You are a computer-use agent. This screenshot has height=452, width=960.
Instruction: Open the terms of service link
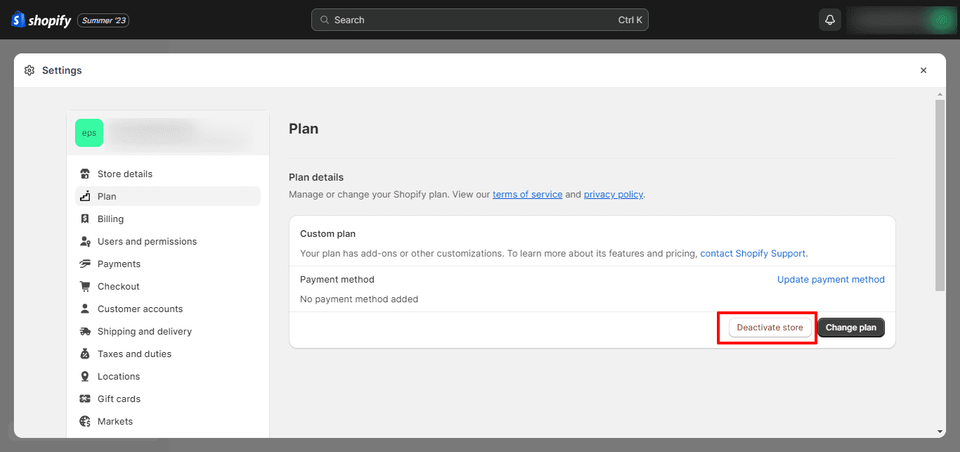click(x=527, y=195)
